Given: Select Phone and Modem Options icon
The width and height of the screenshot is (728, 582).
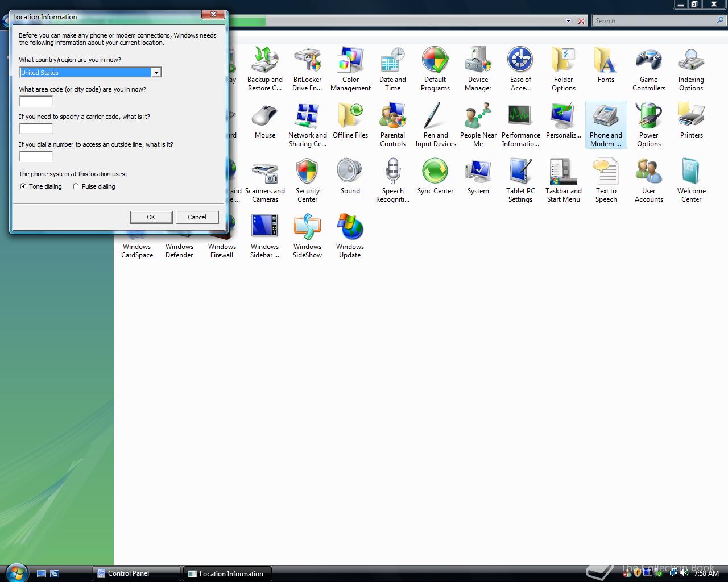Looking at the screenshot, I should pyautogui.click(x=606, y=125).
